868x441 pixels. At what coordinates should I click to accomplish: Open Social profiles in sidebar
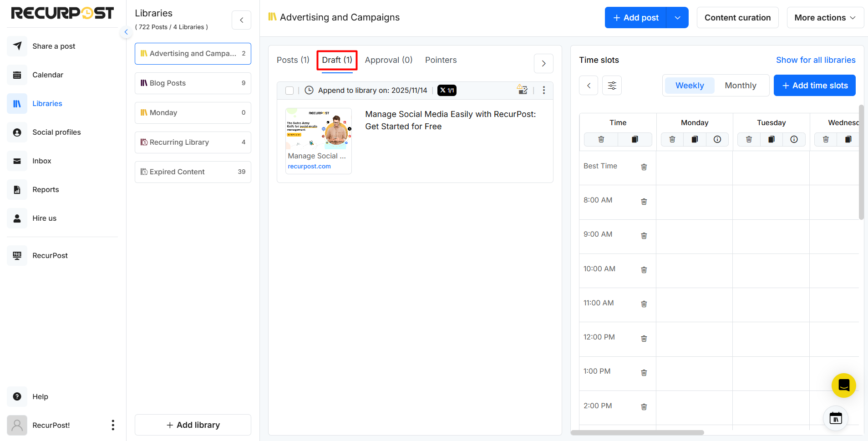56,132
